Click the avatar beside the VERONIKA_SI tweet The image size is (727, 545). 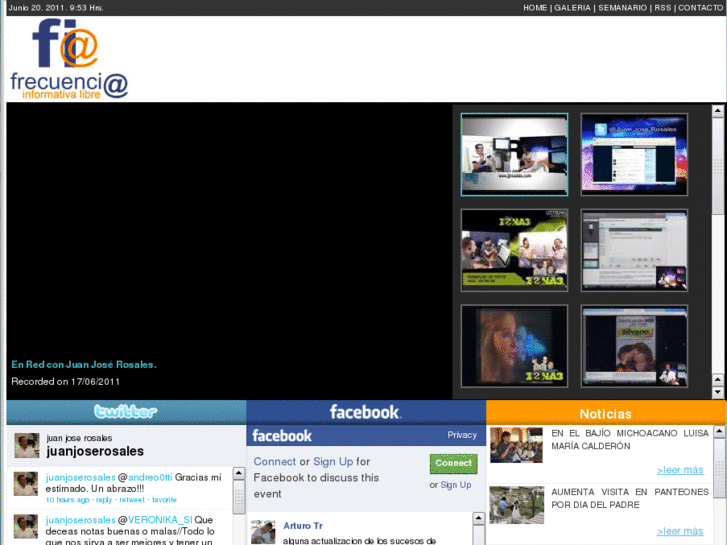[x=26, y=526]
